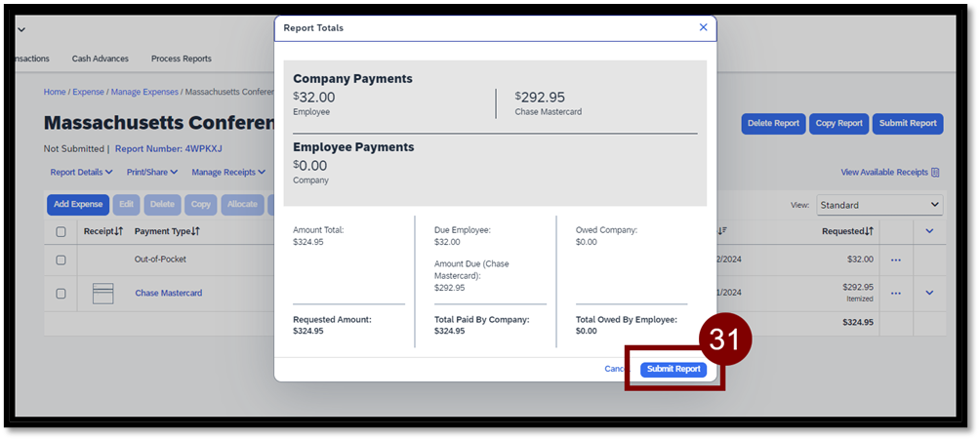Click the Chase Mastercard receipt icon
The image size is (980, 439).
click(102, 293)
